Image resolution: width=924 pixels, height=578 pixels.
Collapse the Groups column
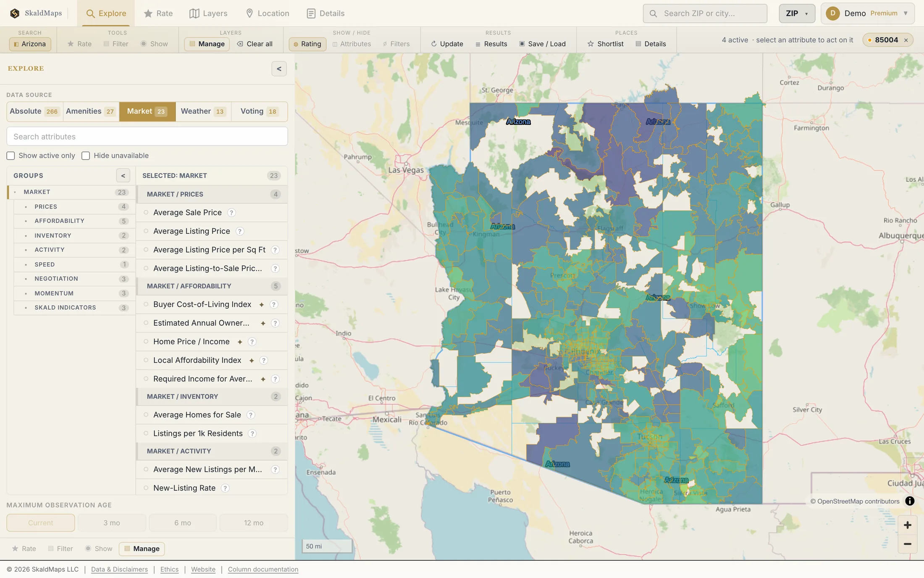click(x=123, y=176)
